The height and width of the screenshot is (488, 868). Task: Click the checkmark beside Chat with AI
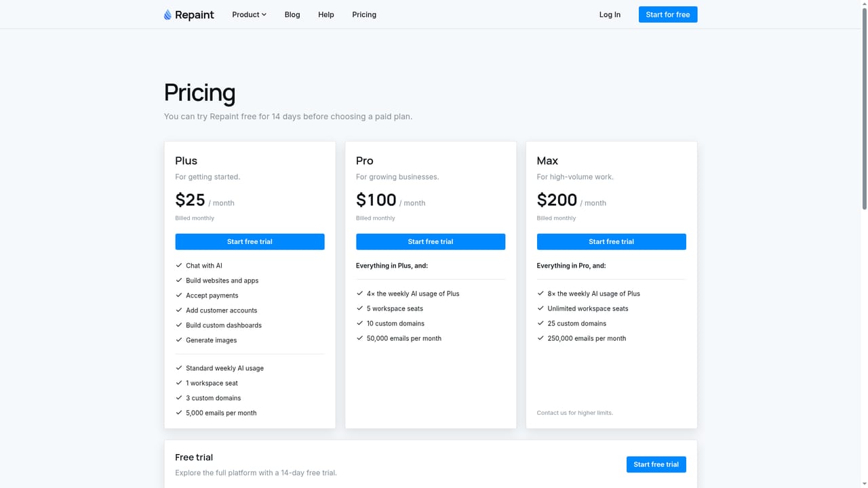pyautogui.click(x=179, y=266)
